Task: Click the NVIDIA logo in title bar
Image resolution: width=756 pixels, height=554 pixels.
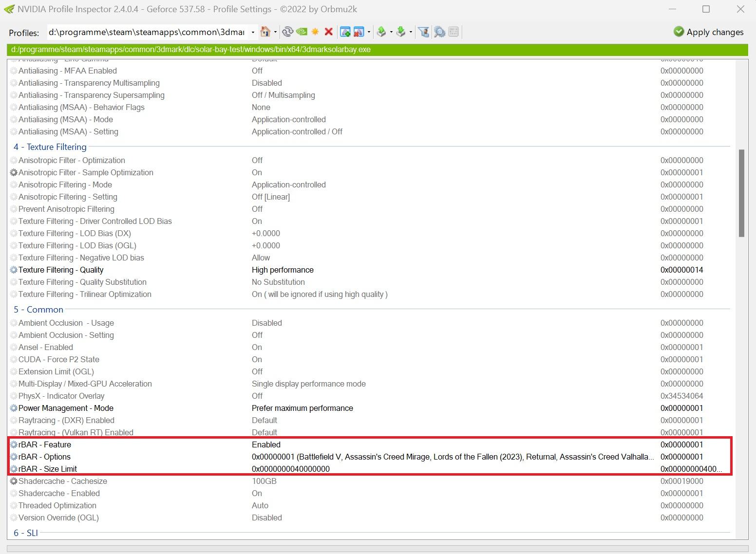Action: coord(9,9)
